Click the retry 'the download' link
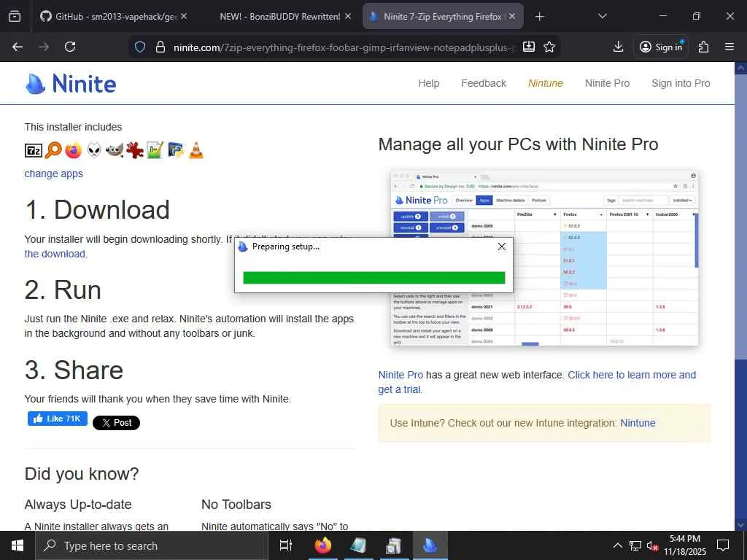The image size is (747, 560). pyautogui.click(x=55, y=254)
